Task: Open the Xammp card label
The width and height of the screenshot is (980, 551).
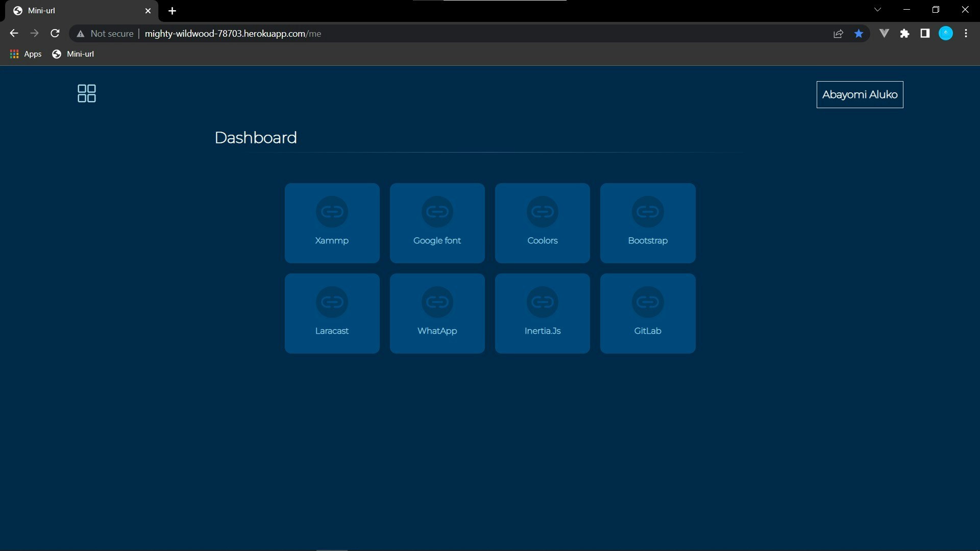Action: tap(332, 240)
